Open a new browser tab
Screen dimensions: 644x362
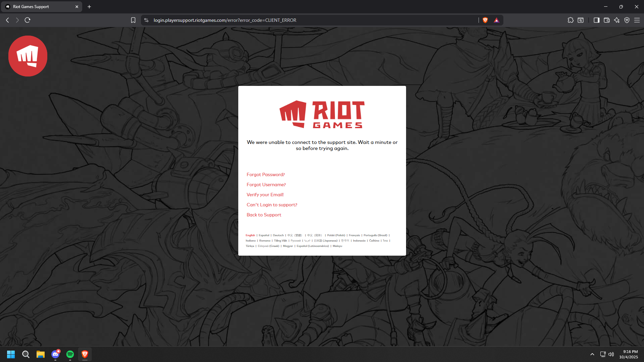pyautogui.click(x=89, y=7)
